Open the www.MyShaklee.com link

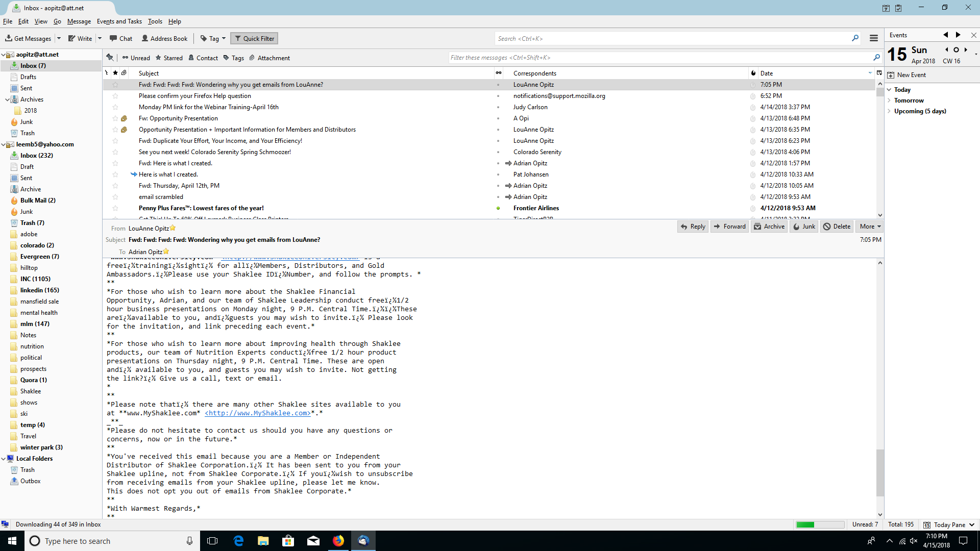(258, 413)
